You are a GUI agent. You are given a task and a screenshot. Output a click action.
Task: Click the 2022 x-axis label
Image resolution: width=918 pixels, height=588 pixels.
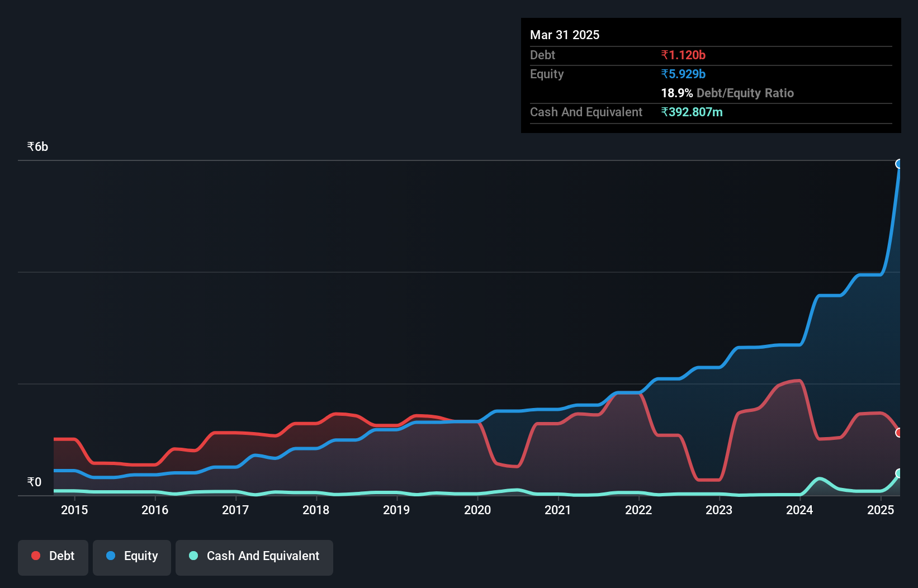click(x=638, y=510)
